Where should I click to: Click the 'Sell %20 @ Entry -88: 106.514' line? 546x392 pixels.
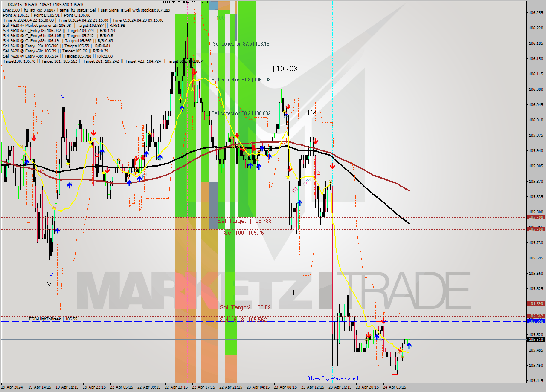58,56
